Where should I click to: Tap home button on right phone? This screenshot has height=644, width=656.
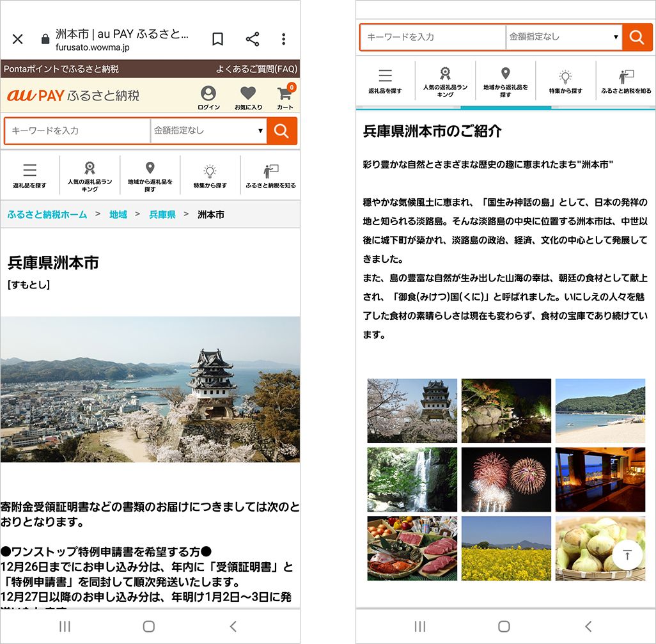pyautogui.click(x=504, y=626)
